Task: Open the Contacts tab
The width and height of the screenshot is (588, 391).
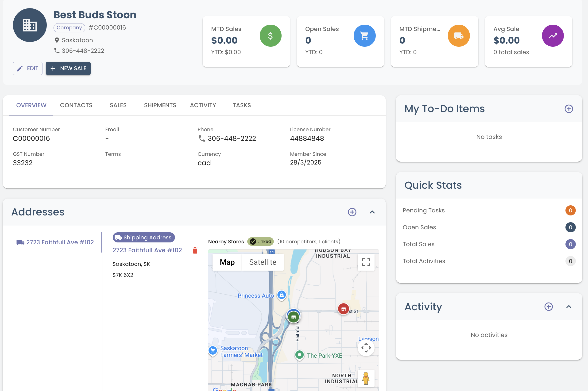Action: pos(76,105)
